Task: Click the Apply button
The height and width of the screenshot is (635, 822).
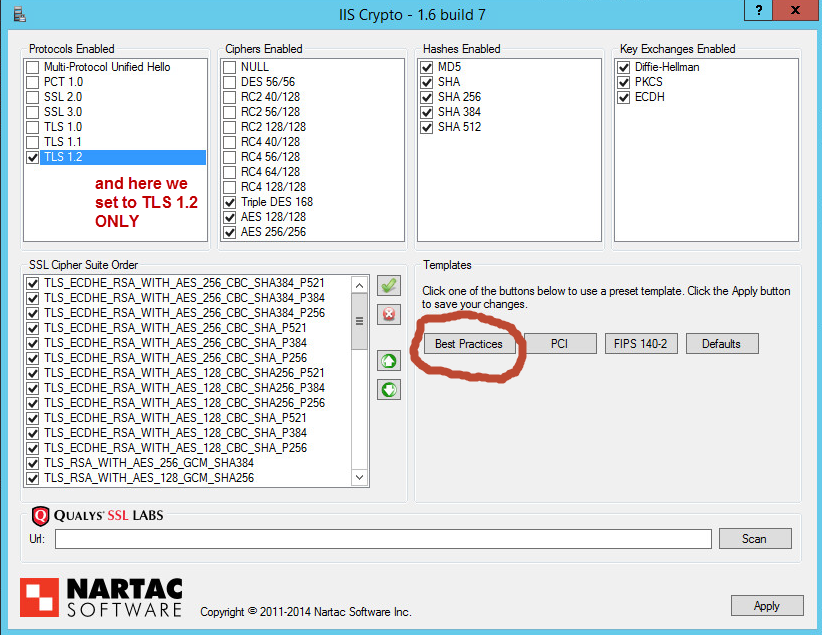Action: tap(767, 606)
